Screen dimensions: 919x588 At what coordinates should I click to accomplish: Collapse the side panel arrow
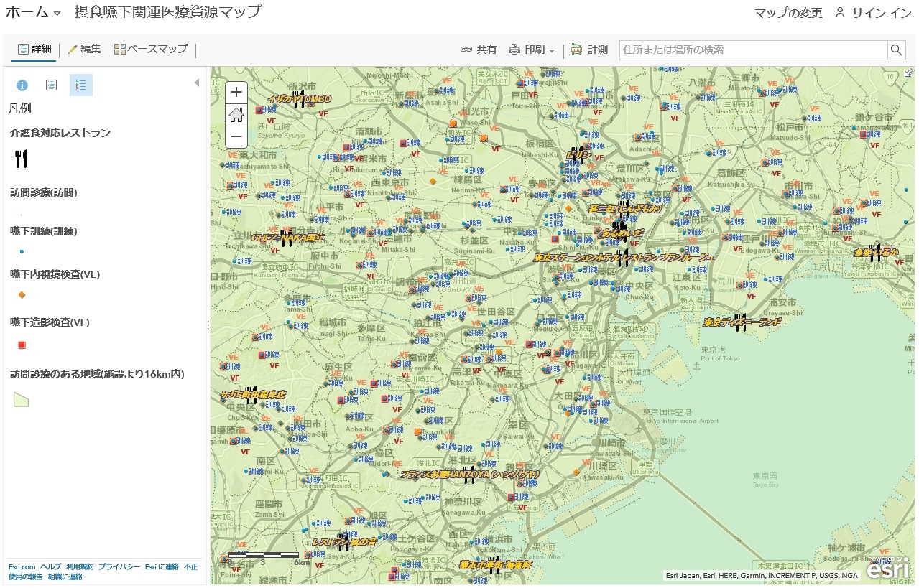point(197,83)
